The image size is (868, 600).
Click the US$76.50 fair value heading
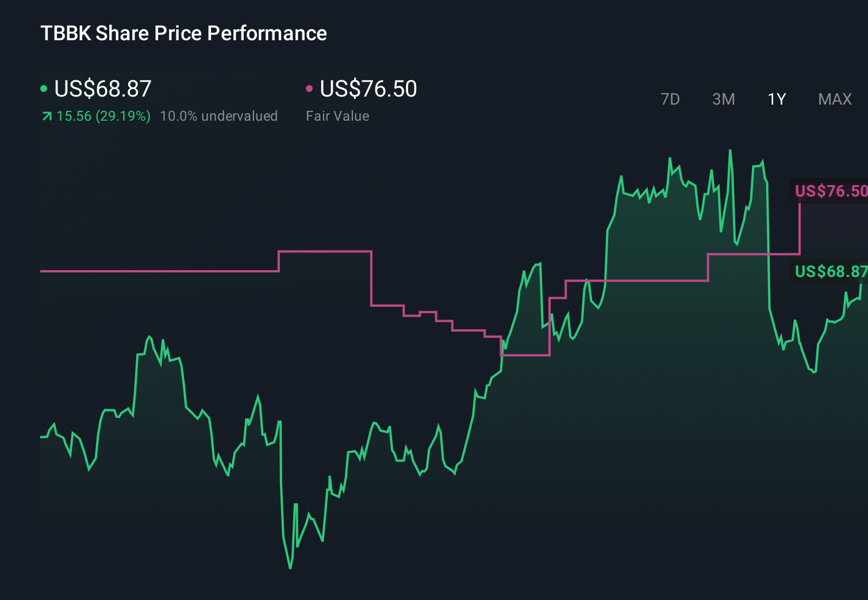pyautogui.click(x=368, y=89)
